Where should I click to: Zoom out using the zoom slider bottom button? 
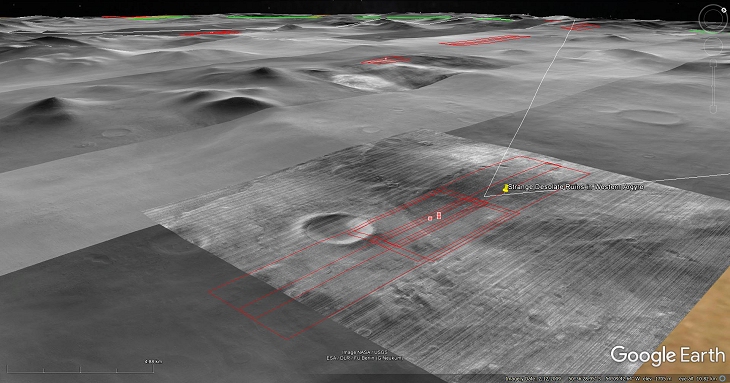coord(713,108)
